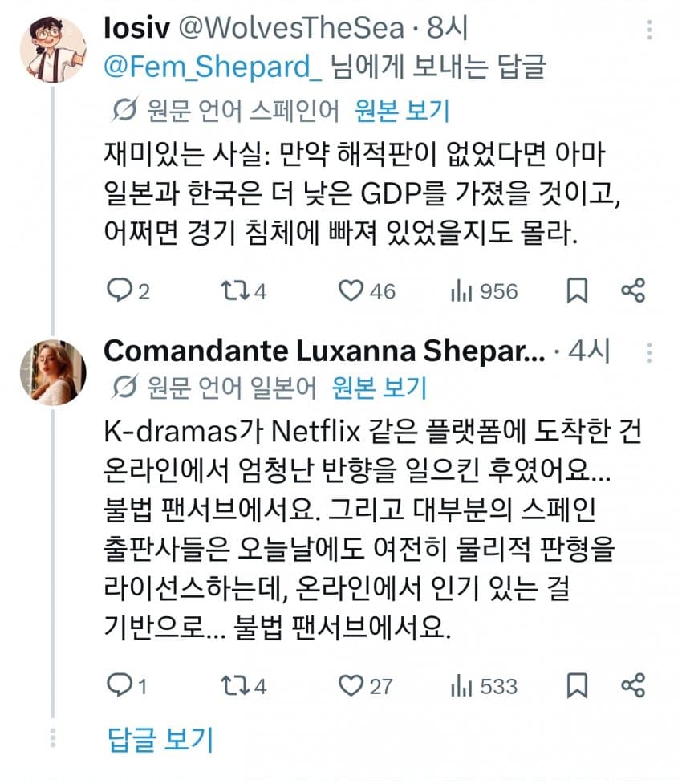Reply to Comandante Luxanna Shepard's tweet

click(x=120, y=686)
